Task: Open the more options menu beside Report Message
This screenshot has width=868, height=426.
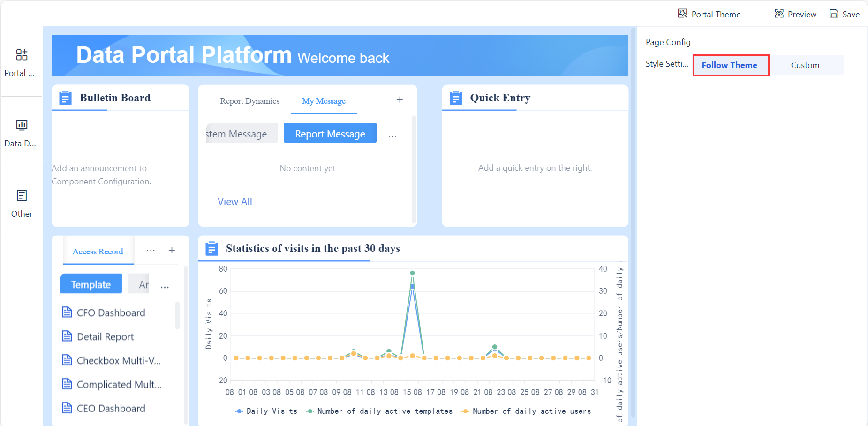Action: 393,135
